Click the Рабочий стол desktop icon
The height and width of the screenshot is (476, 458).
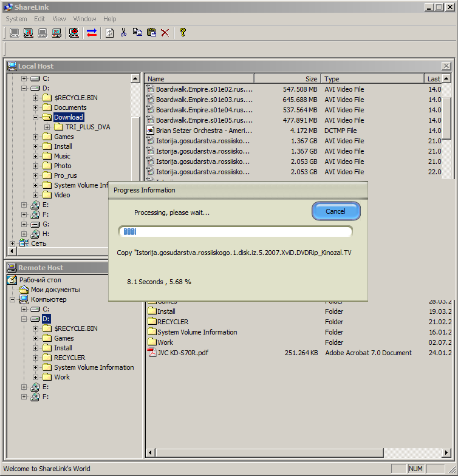click(12, 279)
